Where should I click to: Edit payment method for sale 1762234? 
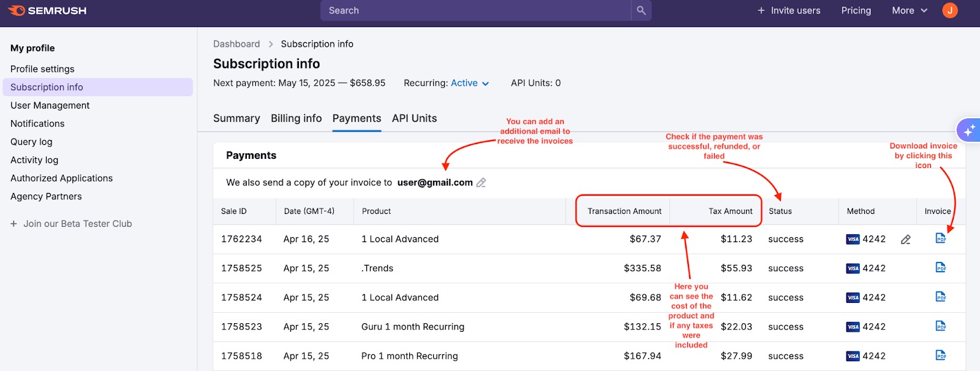point(905,240)
